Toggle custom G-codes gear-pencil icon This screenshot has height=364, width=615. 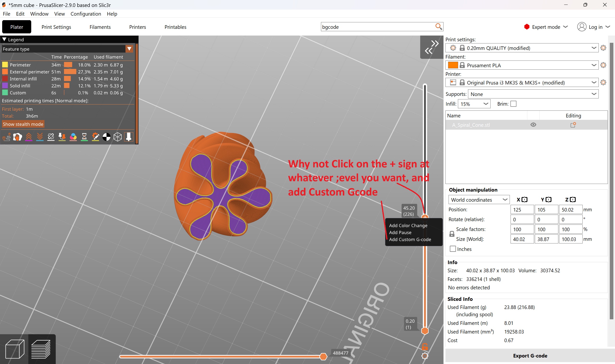click(x=95, y=137)
